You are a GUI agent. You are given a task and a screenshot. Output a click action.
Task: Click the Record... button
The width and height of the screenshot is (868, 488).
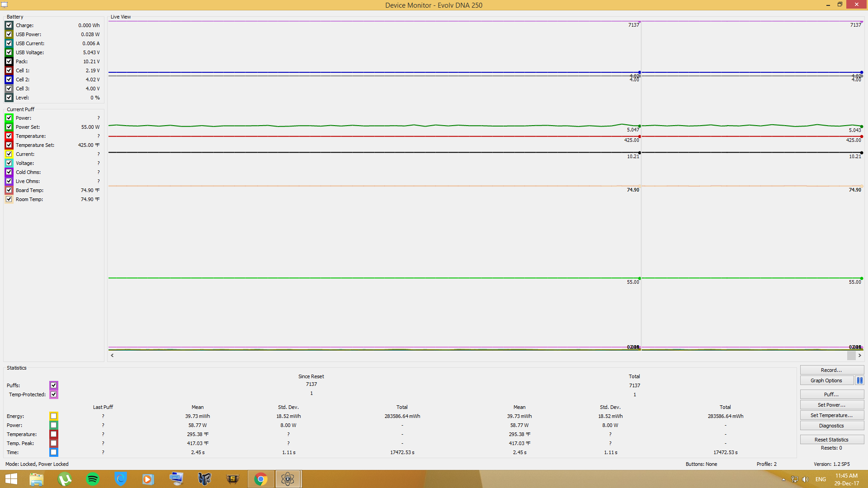tap(831, 370)
